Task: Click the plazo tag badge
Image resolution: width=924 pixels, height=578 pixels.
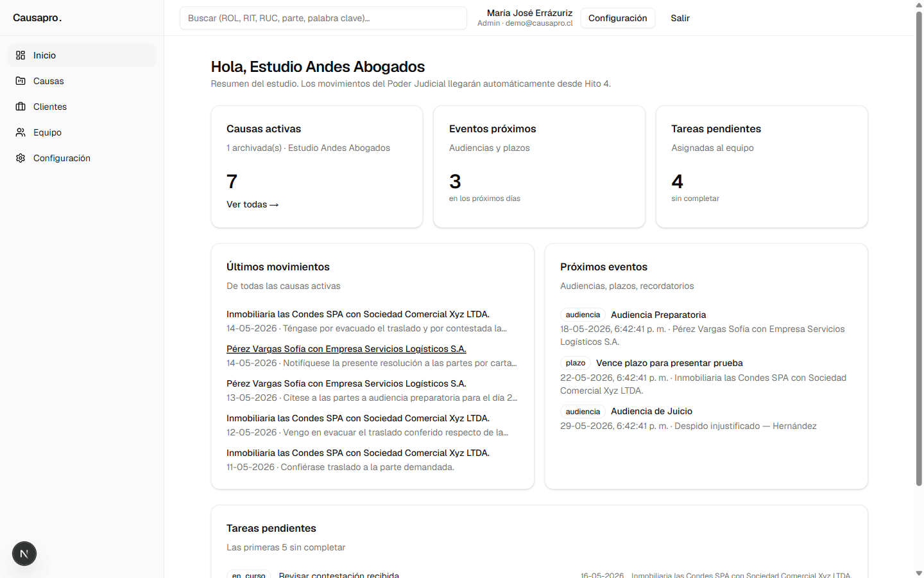Action: click(576, 363)
